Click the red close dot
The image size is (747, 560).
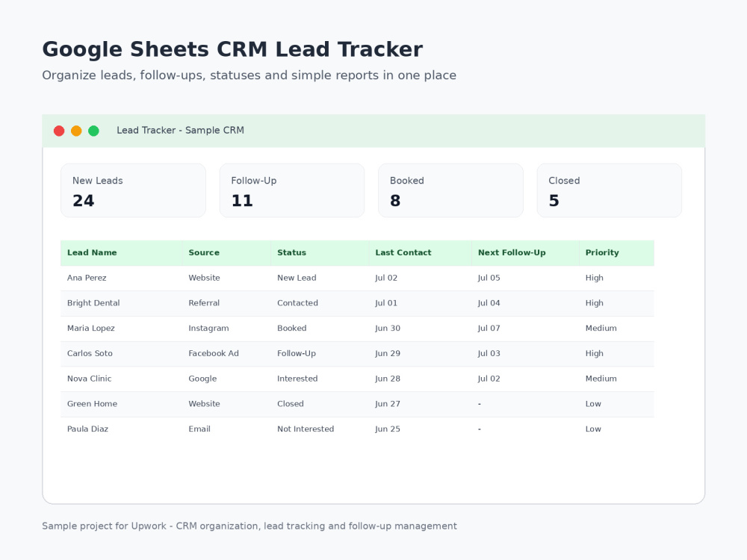[59, 131]
